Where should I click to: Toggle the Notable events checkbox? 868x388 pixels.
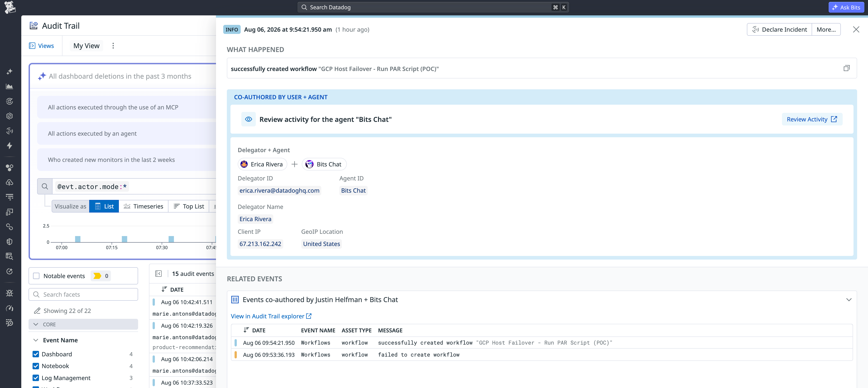point(36,276)
